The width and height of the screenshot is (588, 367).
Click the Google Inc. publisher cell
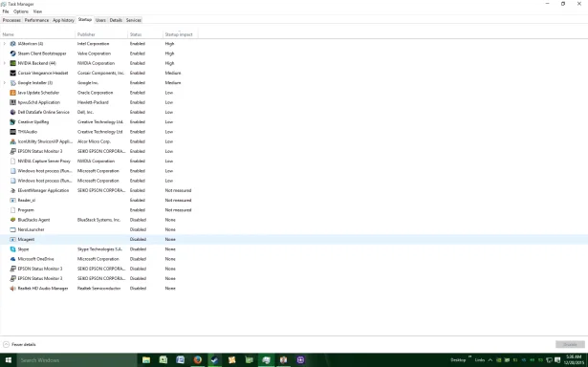click(88, 82)
